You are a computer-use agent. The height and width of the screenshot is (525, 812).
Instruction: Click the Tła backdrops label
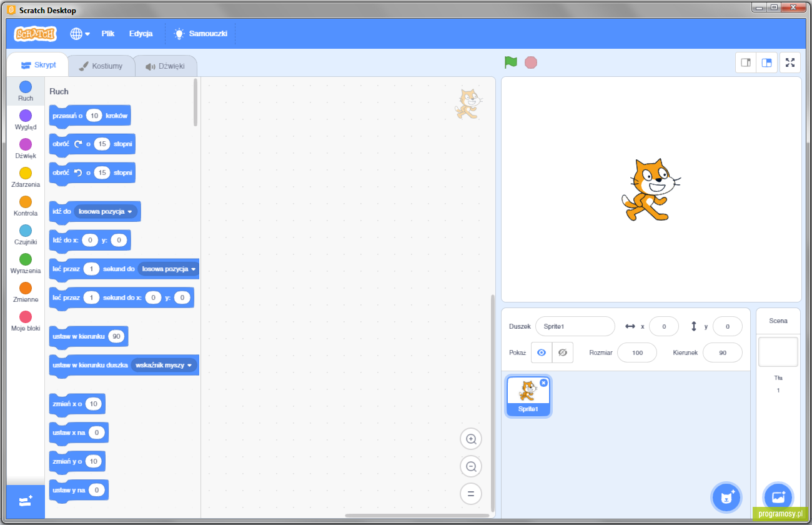click(778, 377)
